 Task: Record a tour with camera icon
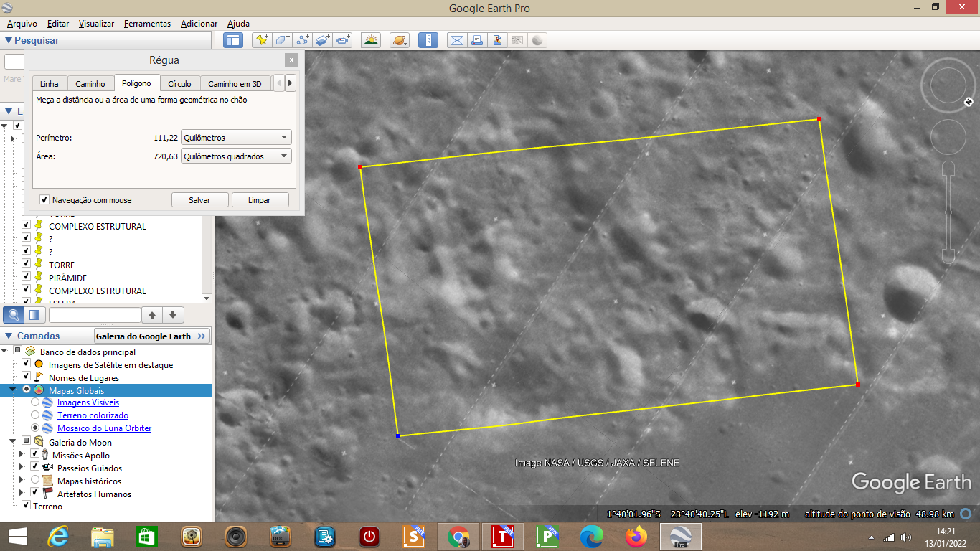point(344,40)
